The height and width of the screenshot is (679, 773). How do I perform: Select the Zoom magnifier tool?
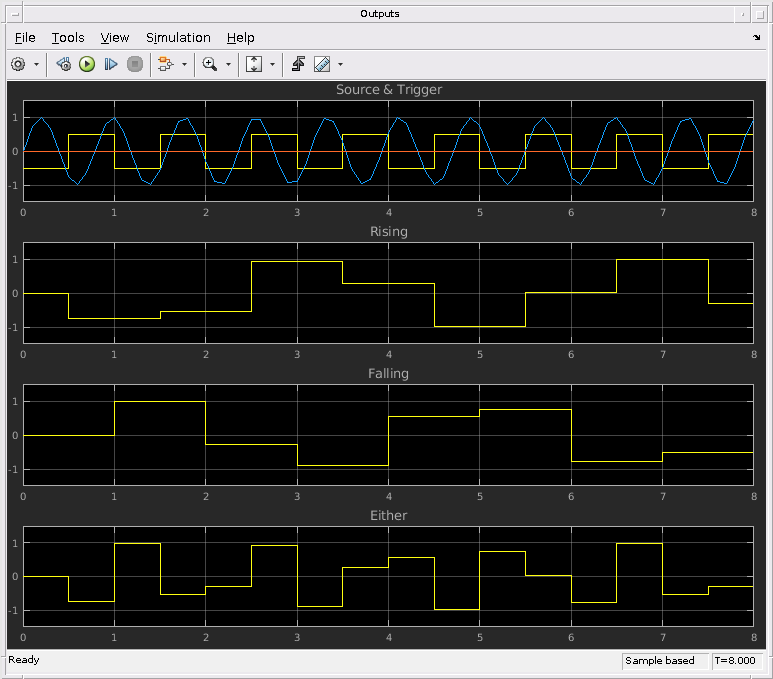209,64
